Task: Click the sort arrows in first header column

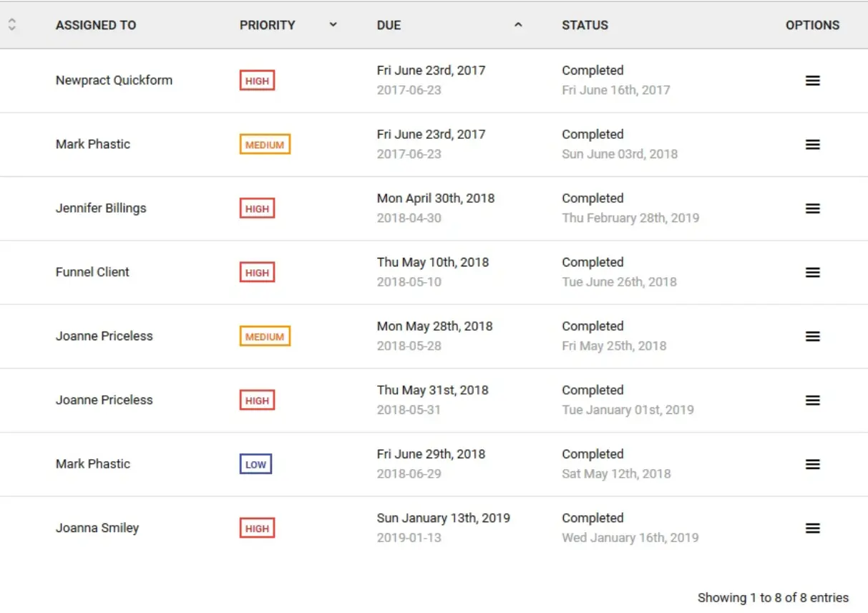Action: 12,25
